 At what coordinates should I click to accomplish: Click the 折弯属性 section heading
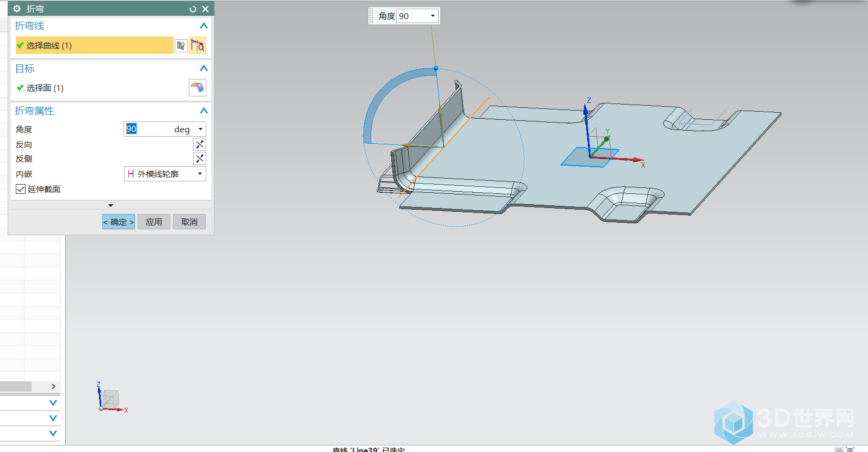pyautogui.click(x=34, y=111)
